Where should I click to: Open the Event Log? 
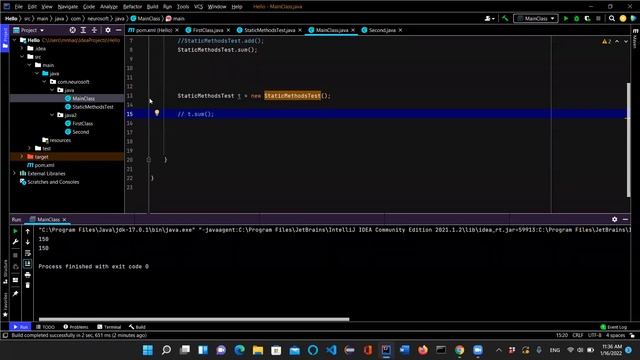pos(613,327)
